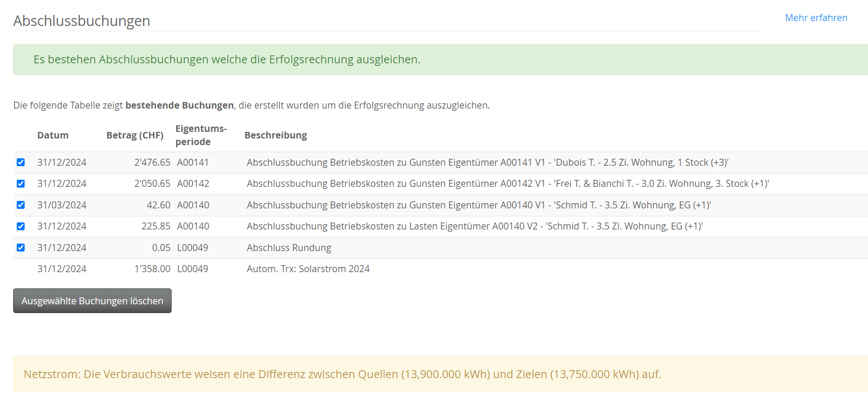Select the amount 42.60
Viewport: 868px width, 401px height.
(x=158, y=205)
